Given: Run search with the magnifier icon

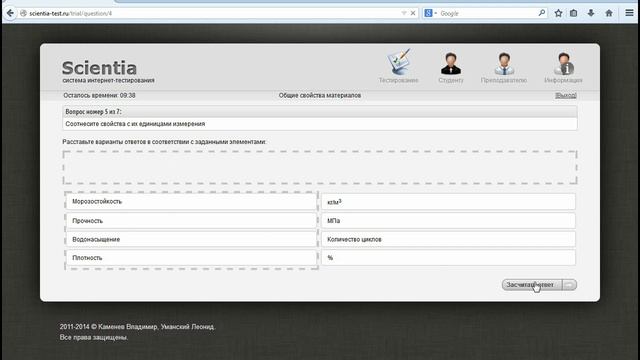Looking at the screenshot, I should 542,13.
